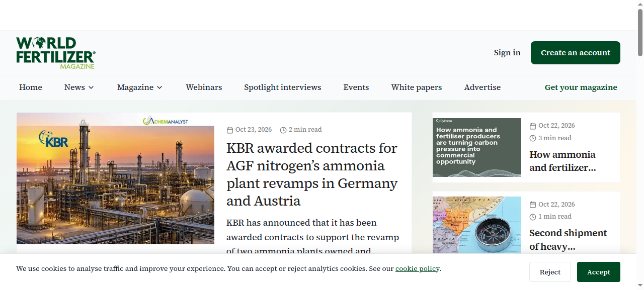This screenshot has width=644, height=290.
Task: Click clock icon beside 1 min read
Action: click(533, 217)
